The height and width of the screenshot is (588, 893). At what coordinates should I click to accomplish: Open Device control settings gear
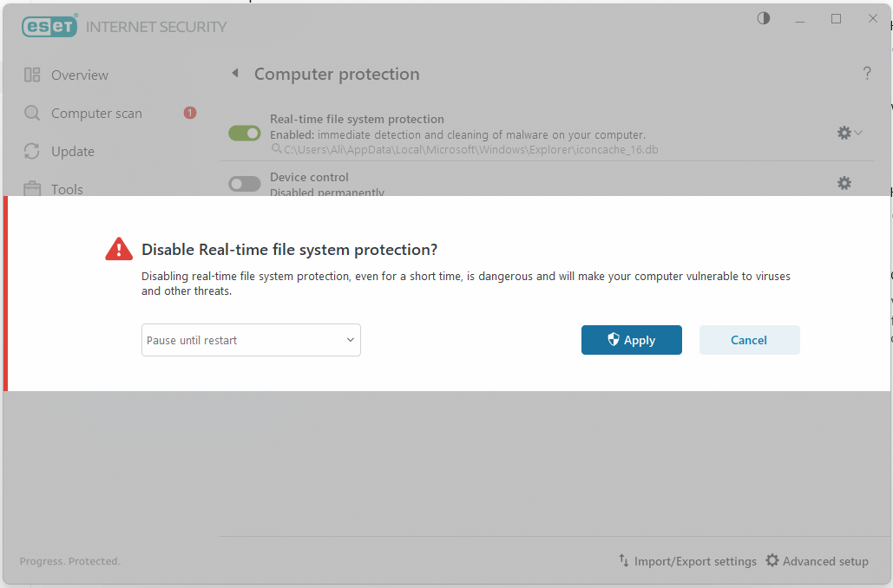[x=844, y=183]
